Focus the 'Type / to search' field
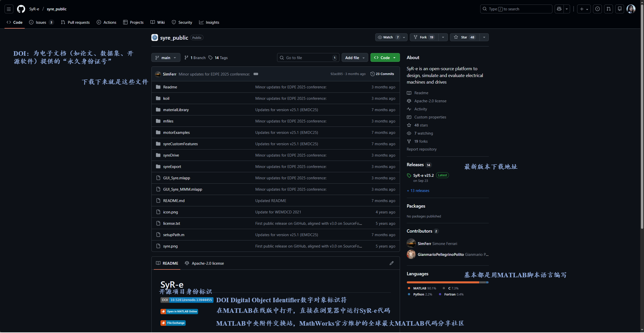Screen dimensions: 644x333 tap(516, 9)
